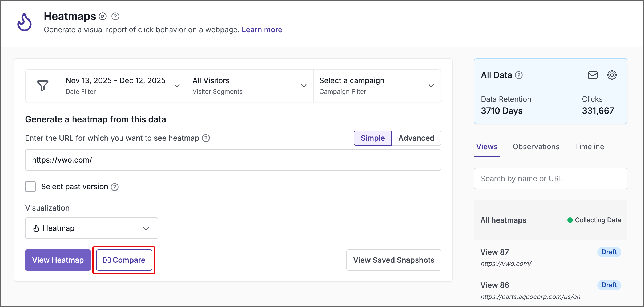Open the All Data email report icon
Image resolution: width=644 pixels, height=307 pixels.
[x=593, y=75]
